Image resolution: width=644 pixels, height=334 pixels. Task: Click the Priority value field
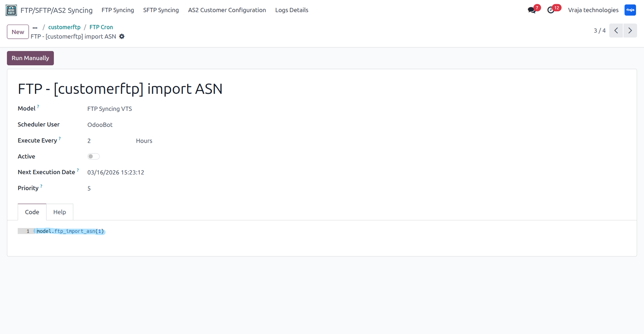coord(89,188)
